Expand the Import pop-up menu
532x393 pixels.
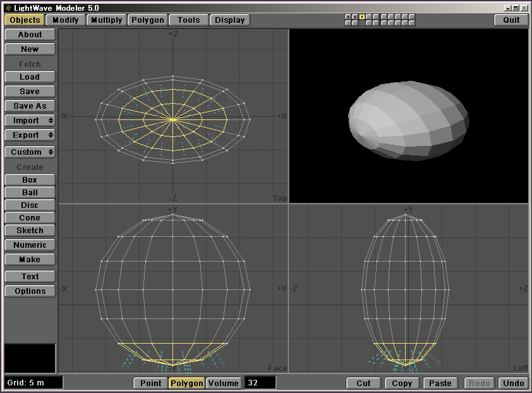click(x=30, y=121)
